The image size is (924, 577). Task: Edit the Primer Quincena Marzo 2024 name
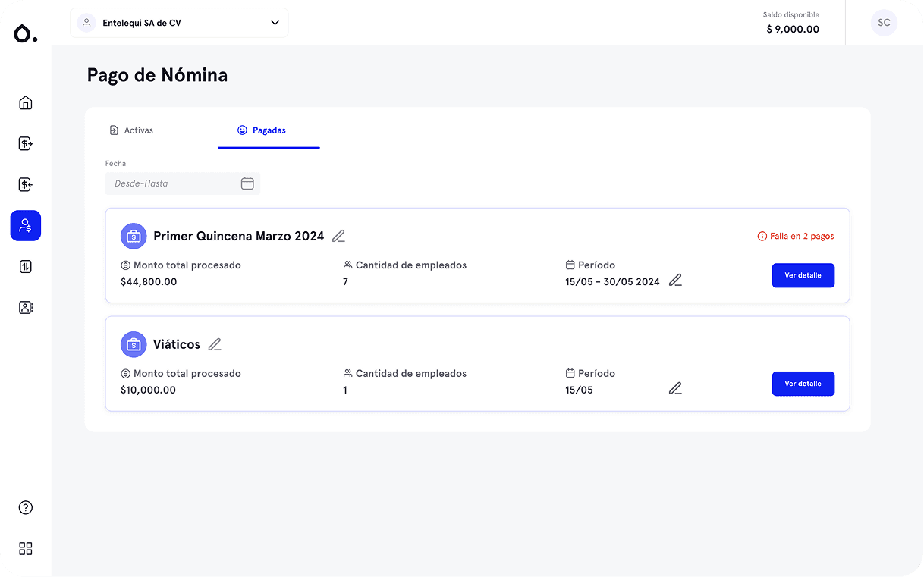tap(338, 236)
